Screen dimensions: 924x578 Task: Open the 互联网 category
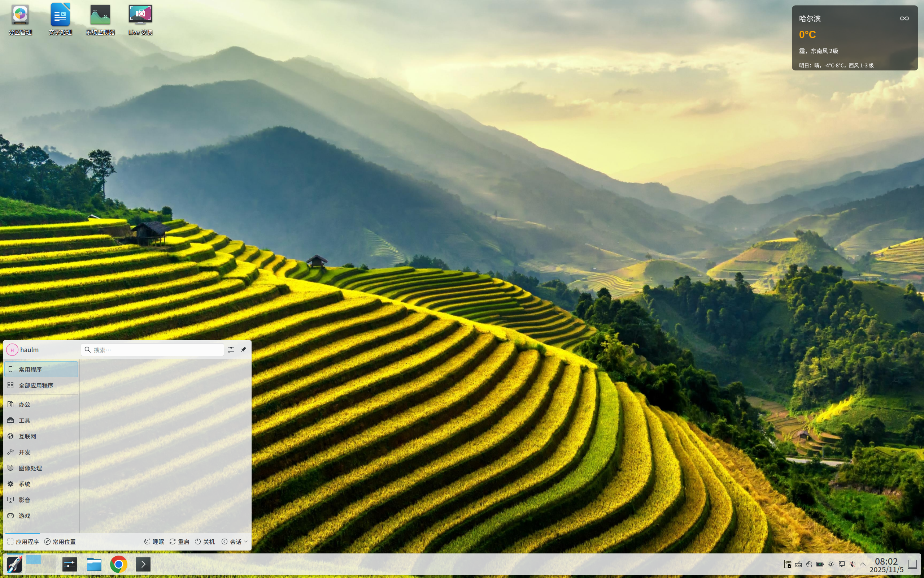pyautogui.click(x=41, y=436)
